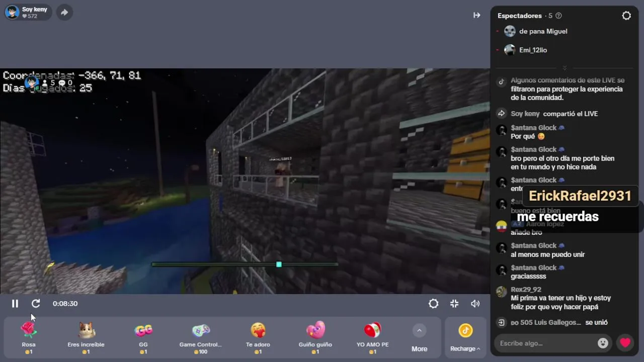
Task: Send the Rosa gift
Action: point(29,337)
